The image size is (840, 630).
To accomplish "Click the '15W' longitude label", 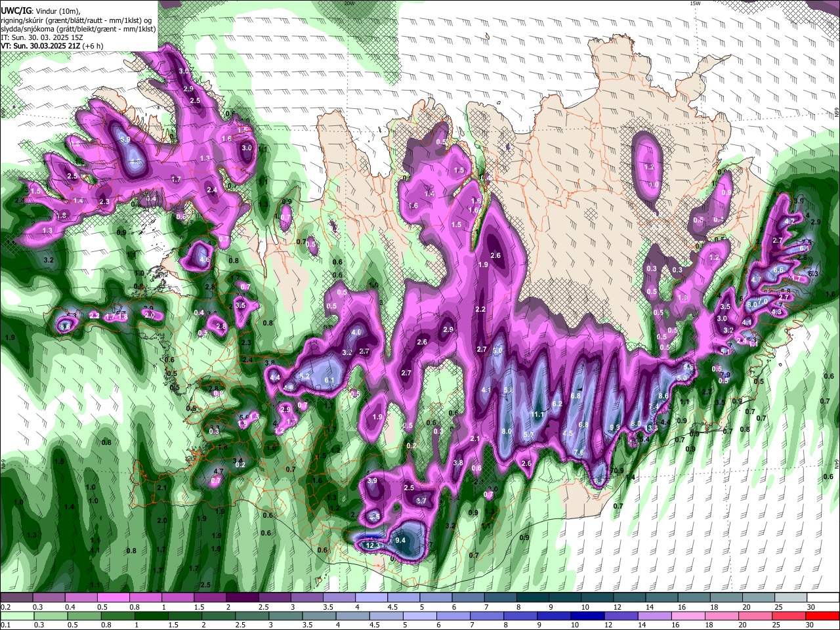I will (x=695, y=3).
